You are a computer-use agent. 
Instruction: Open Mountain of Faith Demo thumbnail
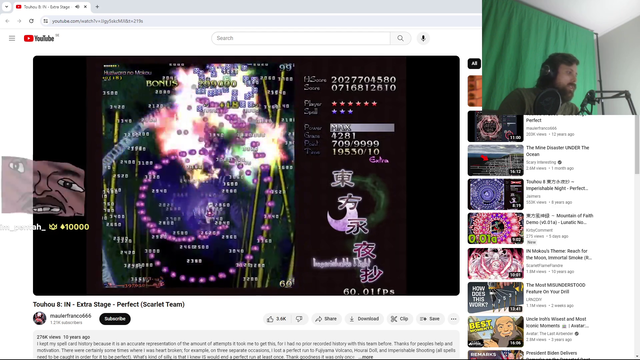(496, 228)
